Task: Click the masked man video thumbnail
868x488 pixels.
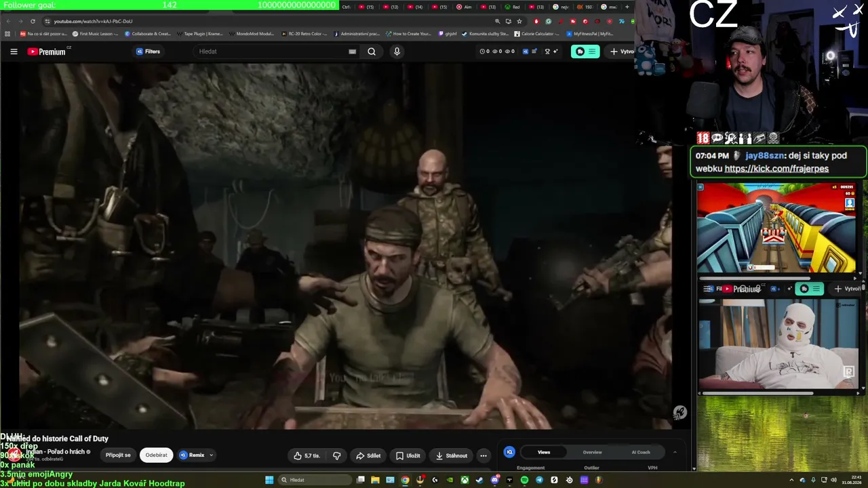Action: coord(778,344)
